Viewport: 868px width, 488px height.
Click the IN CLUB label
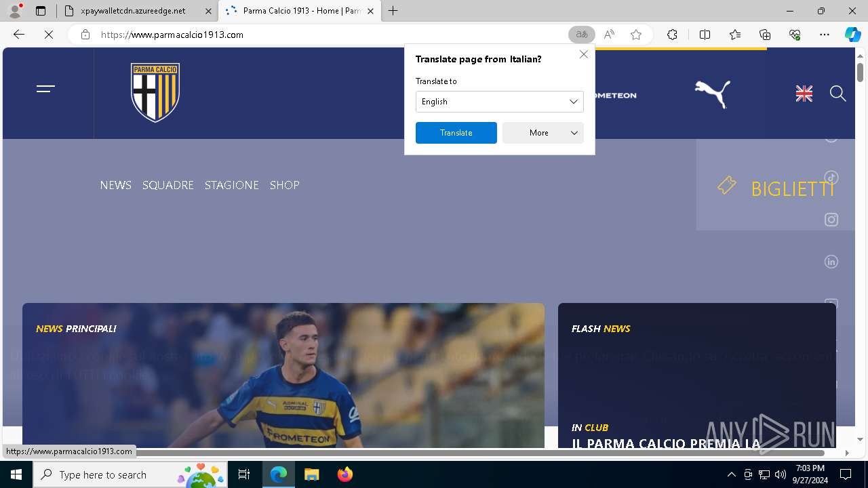tap(590, 428)
